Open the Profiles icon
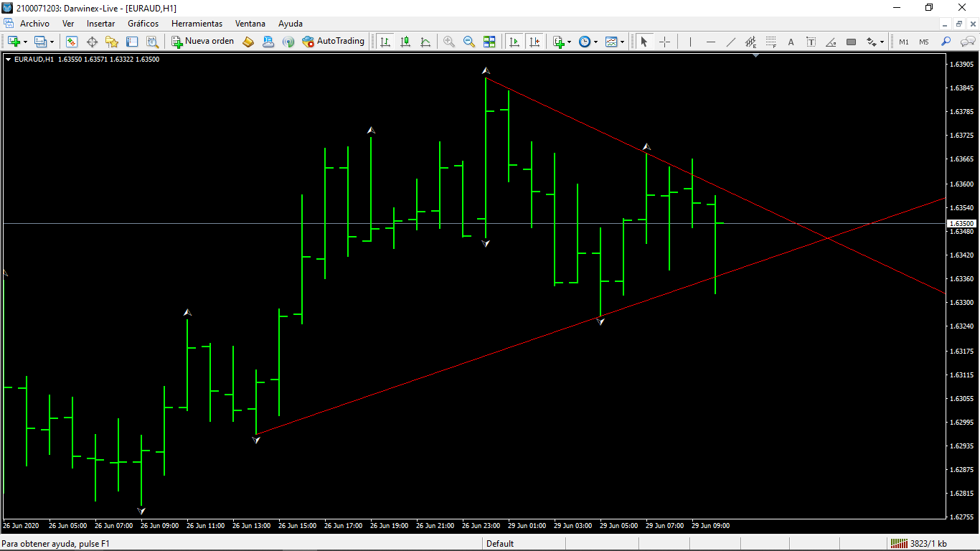 [40, 42]
